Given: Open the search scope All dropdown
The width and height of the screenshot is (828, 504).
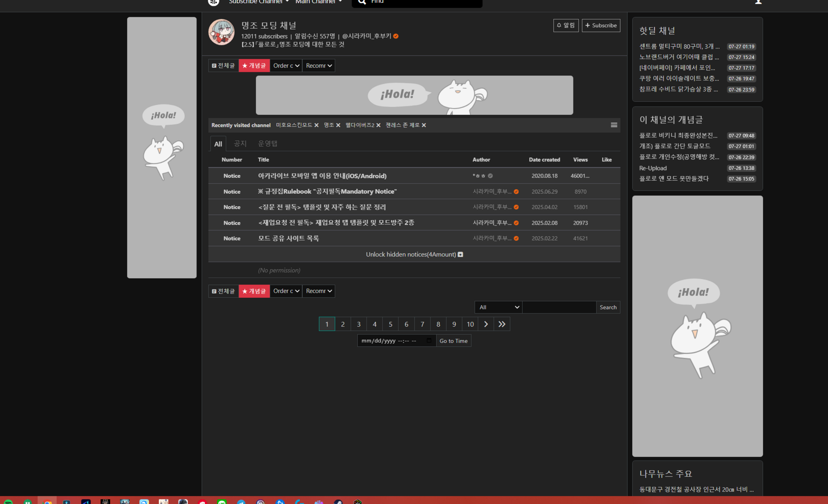Looking at the screenshot, I should [x=498, y=307].
